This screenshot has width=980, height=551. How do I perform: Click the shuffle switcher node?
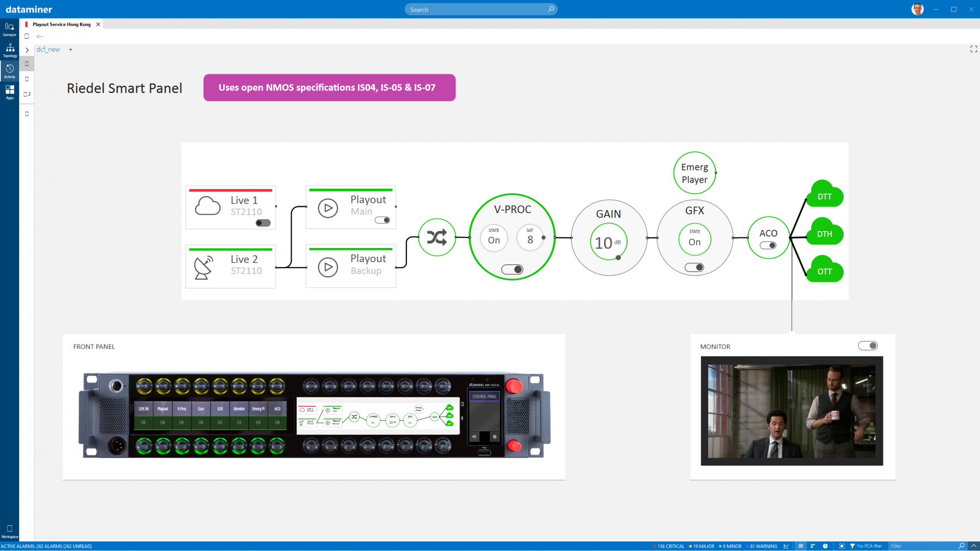tap(437, 237)
